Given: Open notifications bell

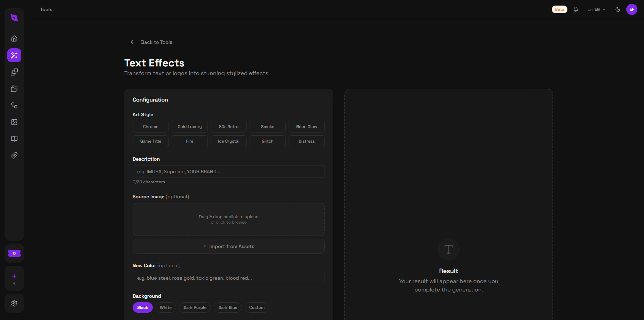Looking at the screenshot, I should click(x=576, y=9).
